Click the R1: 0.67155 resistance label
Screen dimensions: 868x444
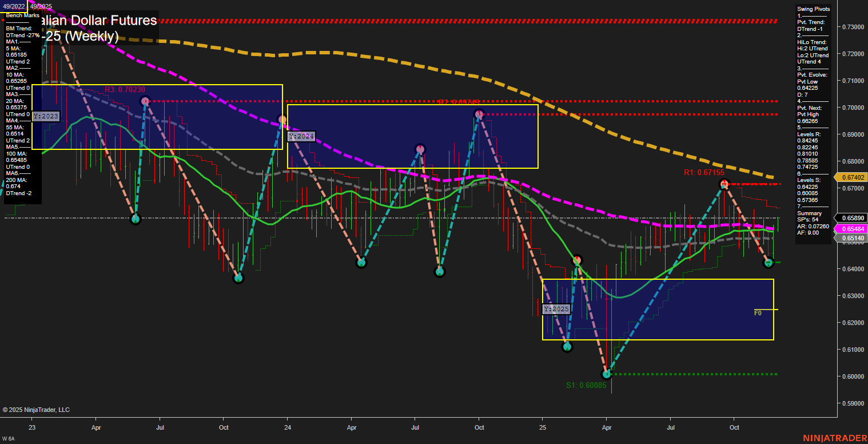coord(704,172)
